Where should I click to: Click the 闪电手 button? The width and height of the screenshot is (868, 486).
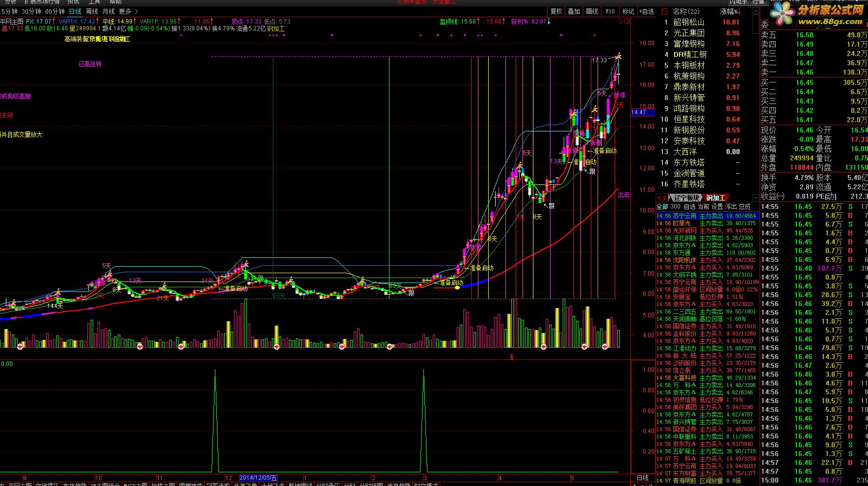click(738, 2)
